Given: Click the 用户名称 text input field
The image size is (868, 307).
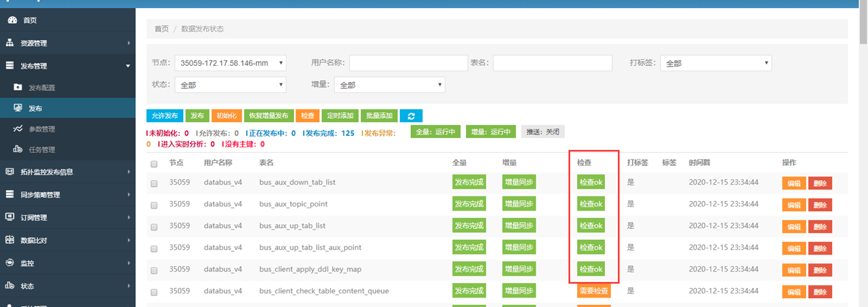Looking at the screenshot, I should tap(408, 63).
